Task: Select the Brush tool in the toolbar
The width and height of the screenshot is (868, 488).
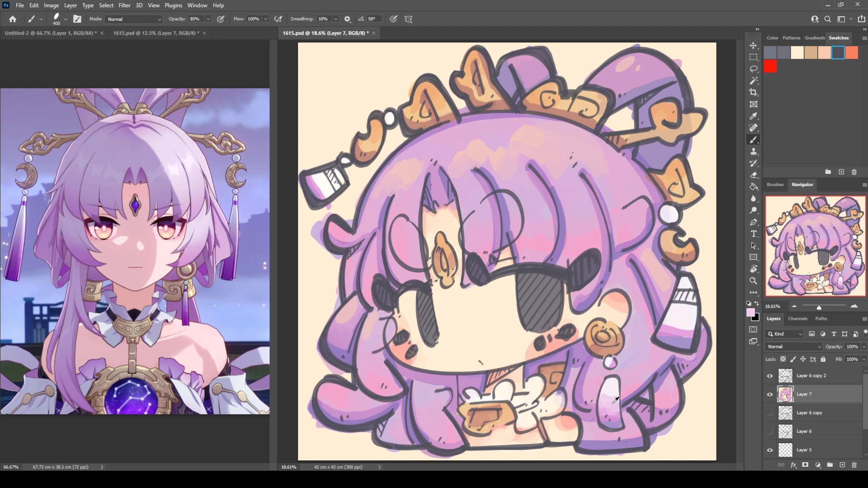Action: 754,140
